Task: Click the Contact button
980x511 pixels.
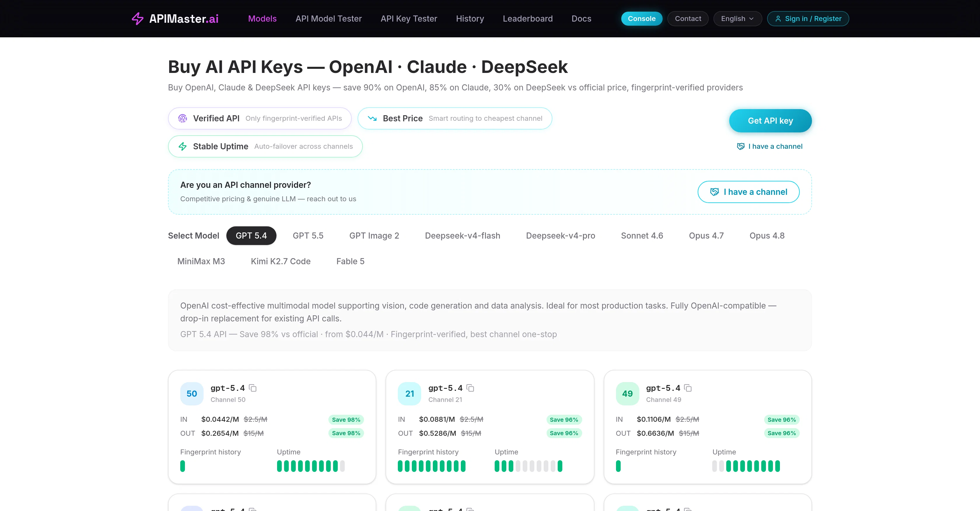Action: pyautogui.click(x=688, y=19)
